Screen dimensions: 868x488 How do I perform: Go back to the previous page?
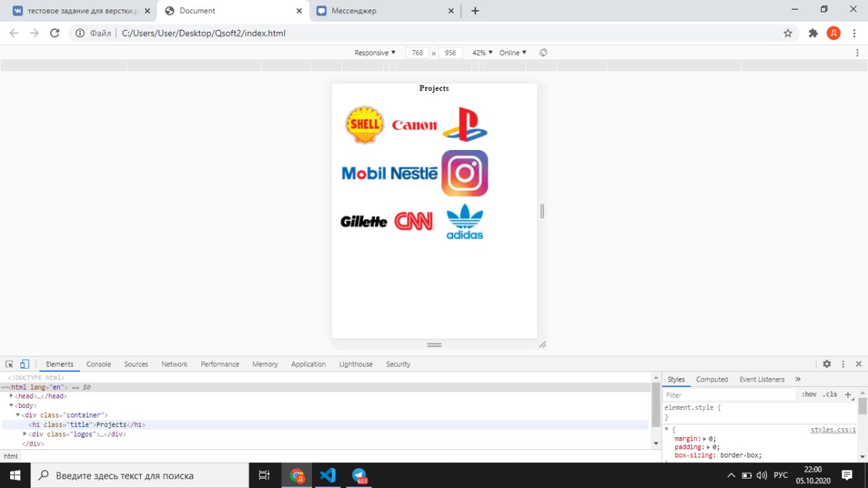[x=14, y=33]
